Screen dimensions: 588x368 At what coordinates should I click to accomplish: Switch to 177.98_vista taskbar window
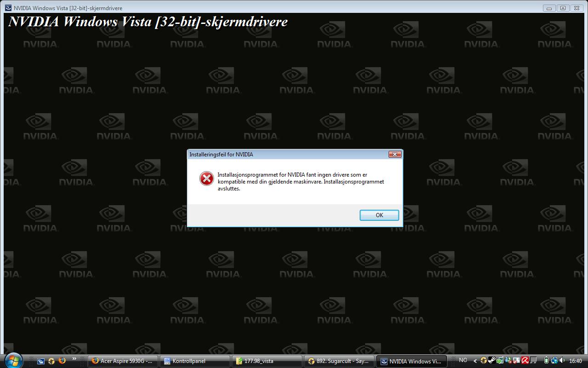click(x=267, y=361)
